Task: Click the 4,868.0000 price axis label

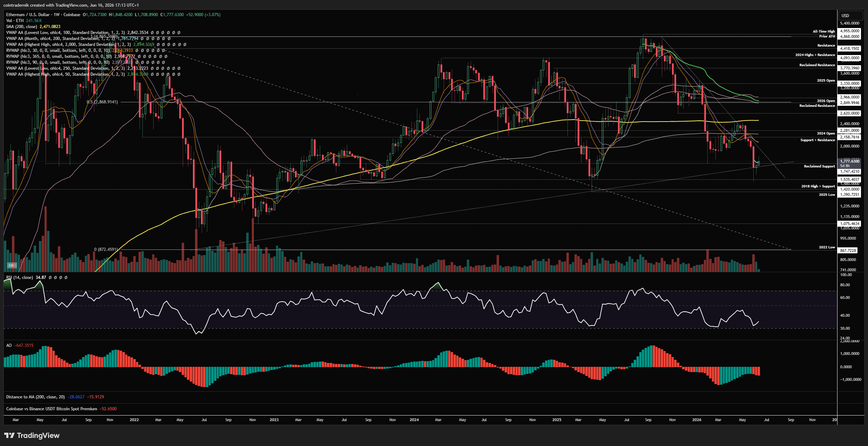Action: (850, 36)
